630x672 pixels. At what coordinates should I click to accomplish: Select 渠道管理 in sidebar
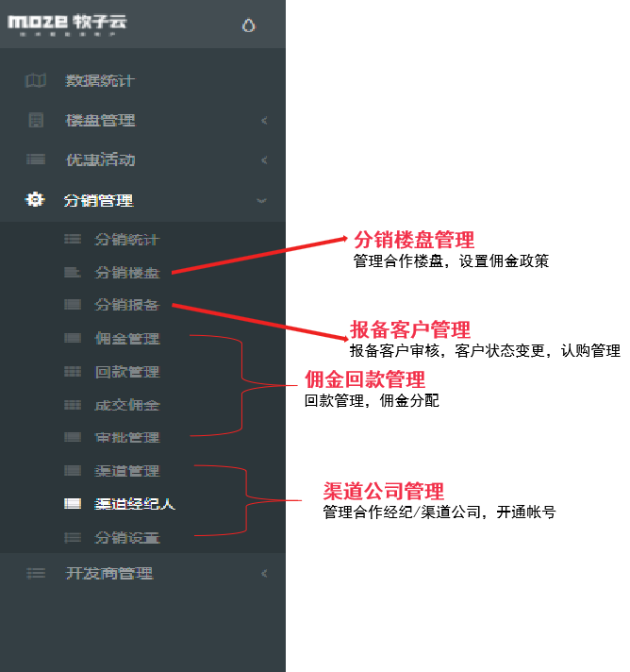127,471
